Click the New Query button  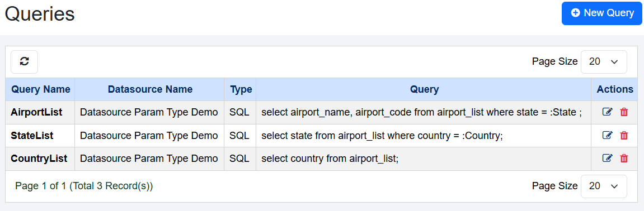601,13
